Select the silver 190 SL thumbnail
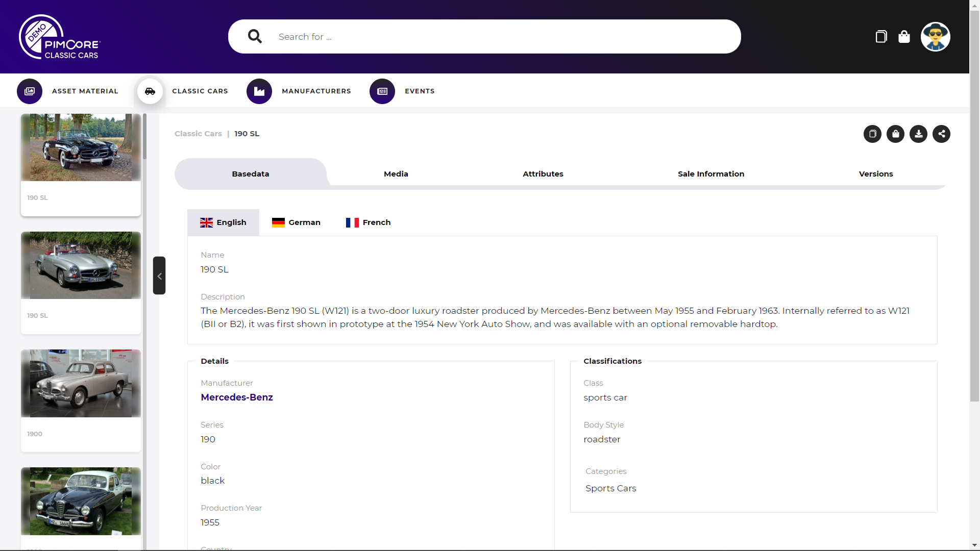980x551 pixels. (81, 265)
